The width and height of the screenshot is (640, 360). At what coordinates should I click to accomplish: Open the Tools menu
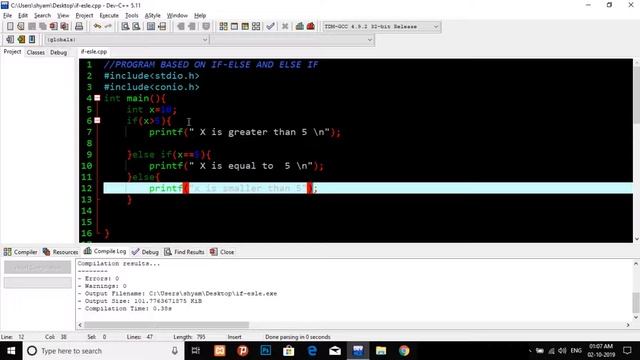[131, 16]
